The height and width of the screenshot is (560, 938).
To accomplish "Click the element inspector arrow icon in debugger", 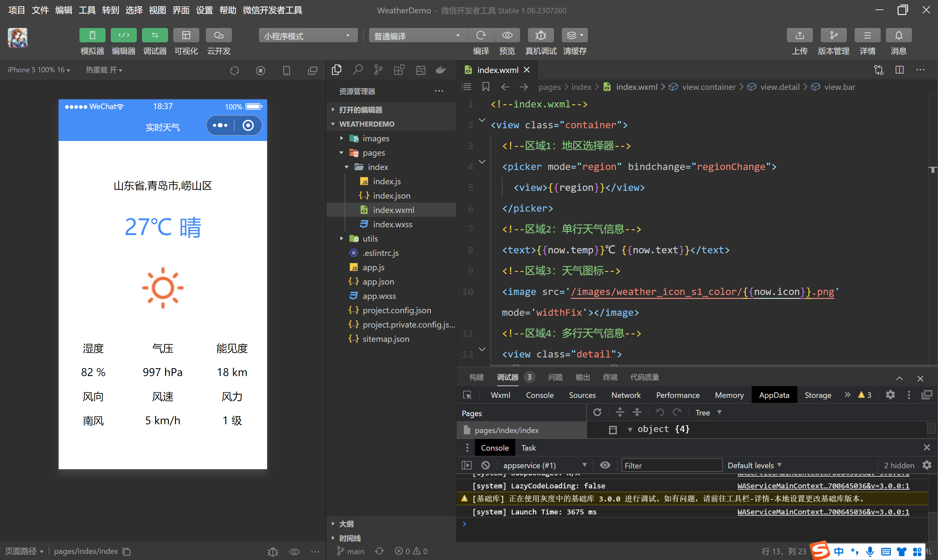I will pyautogui.click(x=467, y=395).
